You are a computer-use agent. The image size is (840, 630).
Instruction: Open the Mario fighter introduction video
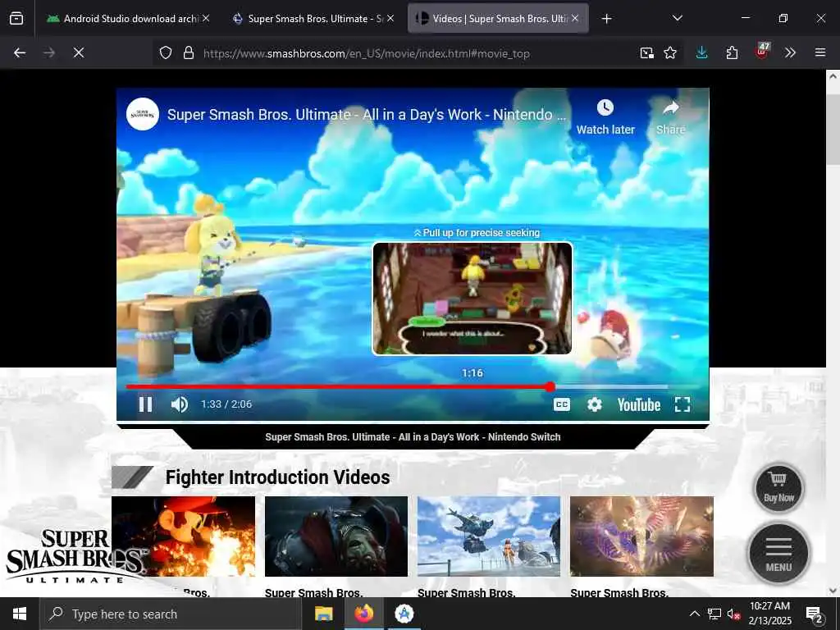pyautogui.click(x=183, y=536)
